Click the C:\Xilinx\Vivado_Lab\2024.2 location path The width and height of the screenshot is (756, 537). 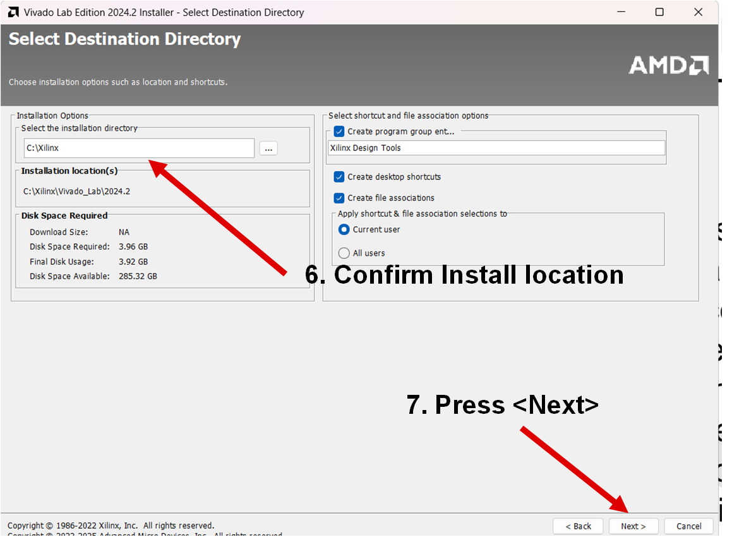76,191
